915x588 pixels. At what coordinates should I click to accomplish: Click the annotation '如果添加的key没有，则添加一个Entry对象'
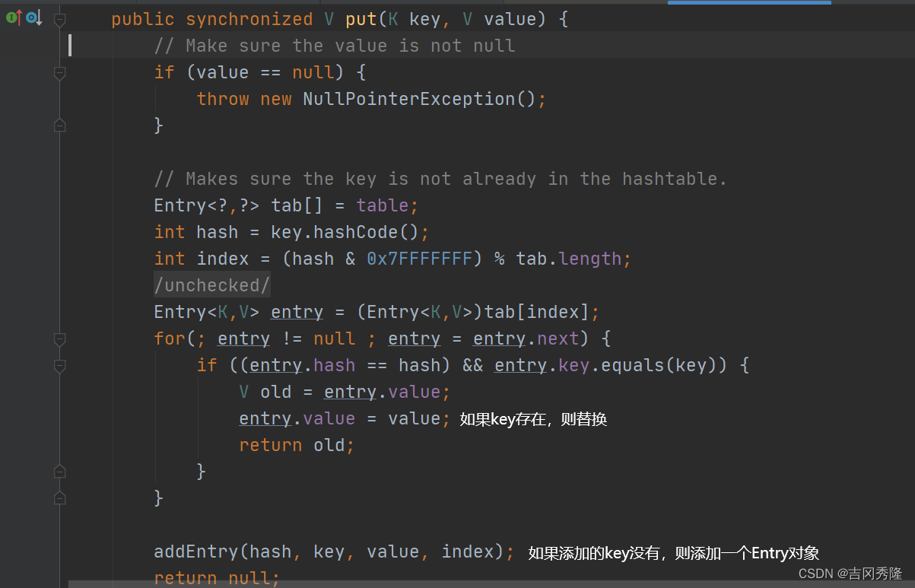[673, 553]
